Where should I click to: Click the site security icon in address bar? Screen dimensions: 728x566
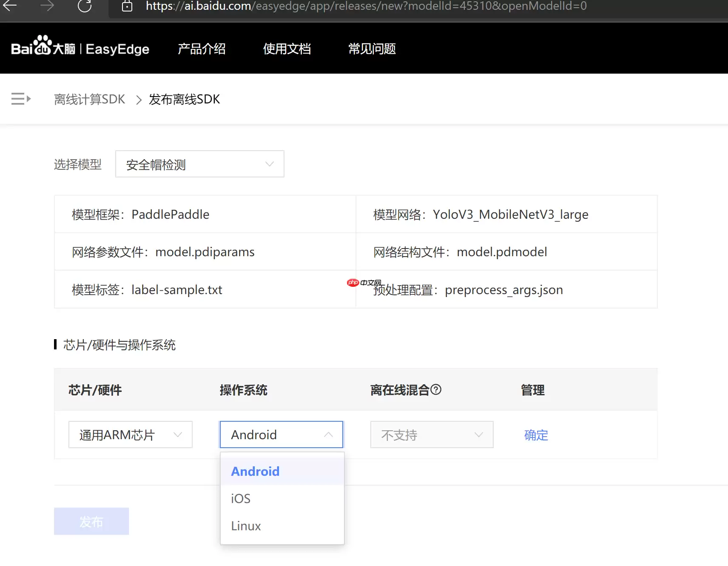point(126,6)
